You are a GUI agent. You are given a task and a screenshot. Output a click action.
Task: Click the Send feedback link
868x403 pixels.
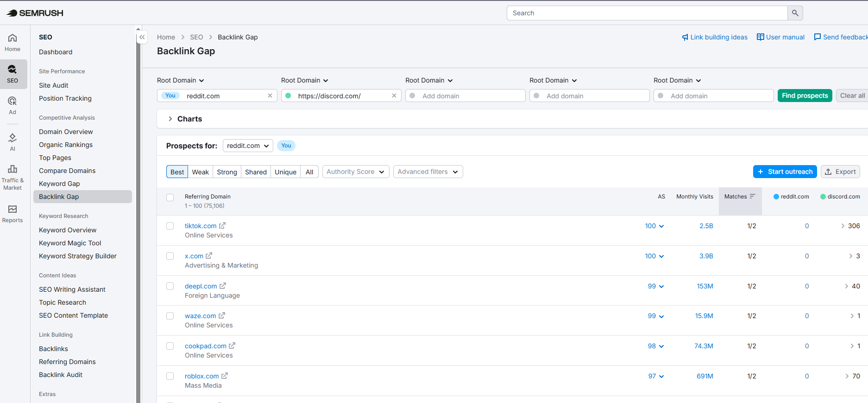(x=841, y=37)
